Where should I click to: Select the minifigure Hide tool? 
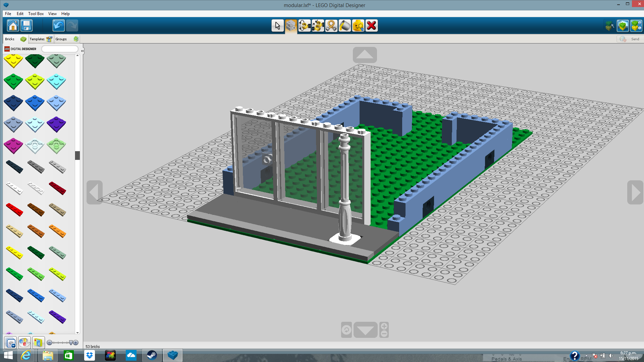pyautogui.click(x=358, y=26)
